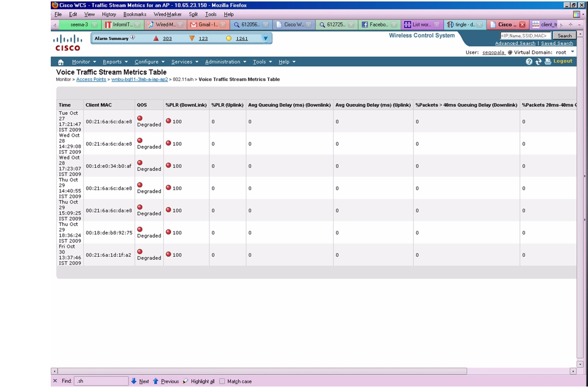Viewport: 588px width, 388px height.
Task: Click the orange minor alarms triangle icon
Action: pyautogui.click(x=192, y=38)
